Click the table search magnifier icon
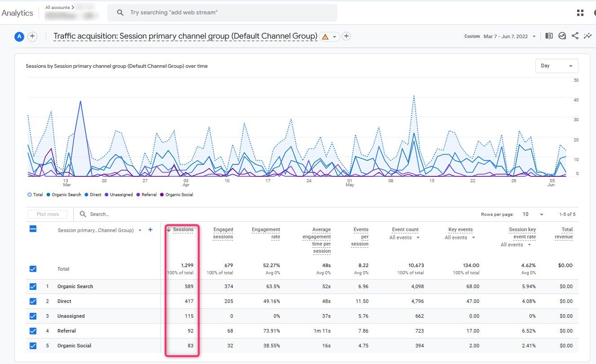The height and width of the screenshot is (364, 596). coord(83,214)
